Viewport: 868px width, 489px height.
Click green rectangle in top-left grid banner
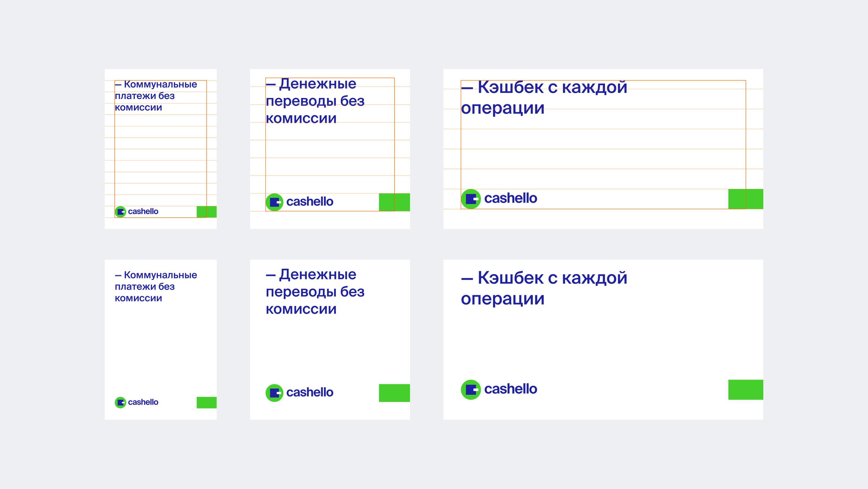click(206, 212)
